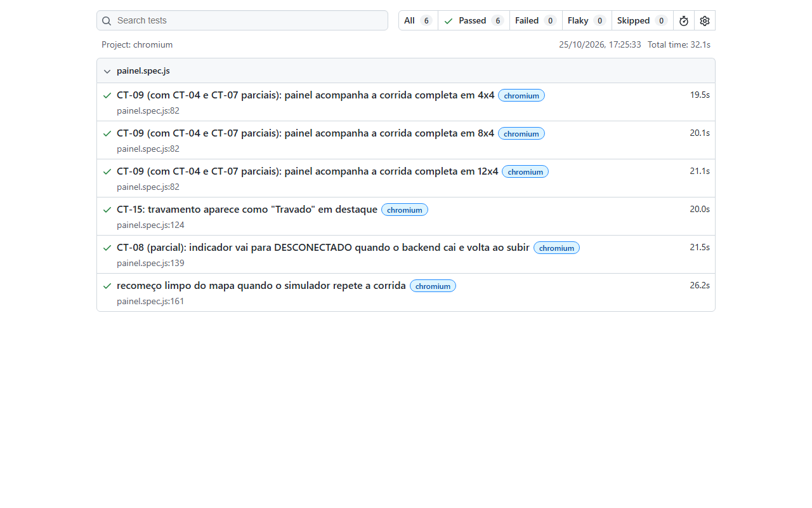Viewport: 812px width, 508px height.
Task: Open the settings gear icon
Action: tap(705, 21)
